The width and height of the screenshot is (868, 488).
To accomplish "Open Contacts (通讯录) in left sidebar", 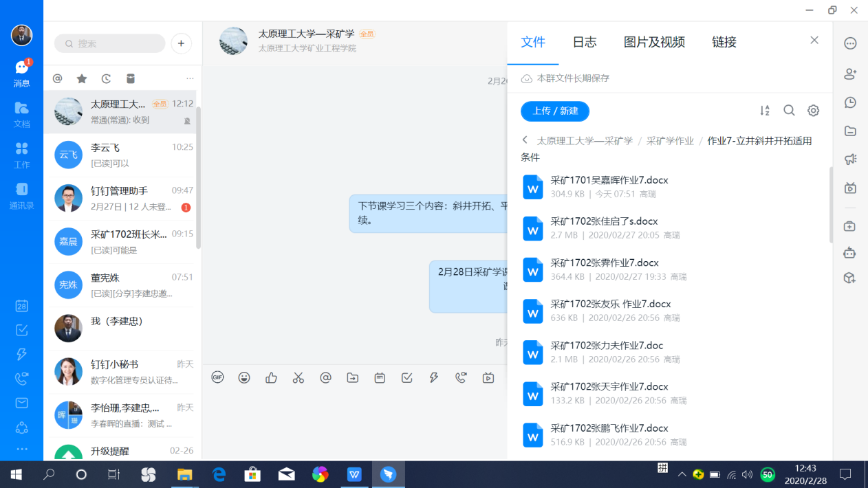I will point(21,196).
